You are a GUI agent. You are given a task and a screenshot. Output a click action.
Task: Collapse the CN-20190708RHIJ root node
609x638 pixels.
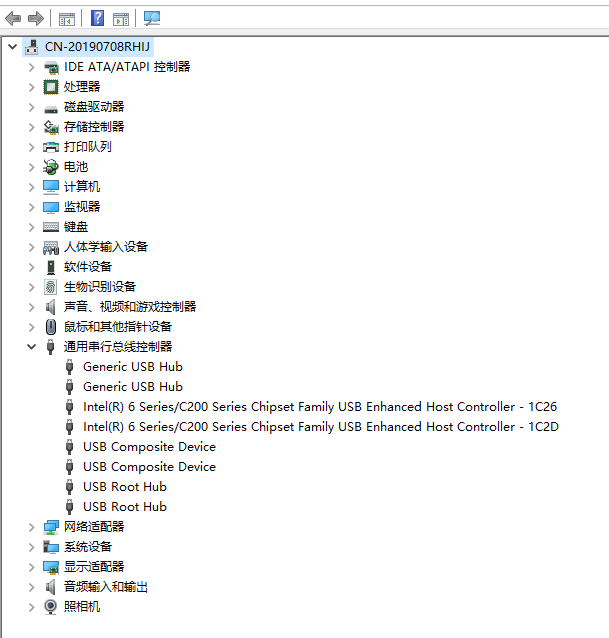point(13,47)
